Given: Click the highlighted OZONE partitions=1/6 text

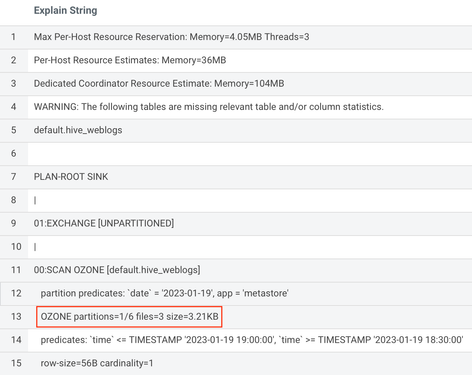Looking at the screenshot, I should pyautogui.click(x=129, y=316).
